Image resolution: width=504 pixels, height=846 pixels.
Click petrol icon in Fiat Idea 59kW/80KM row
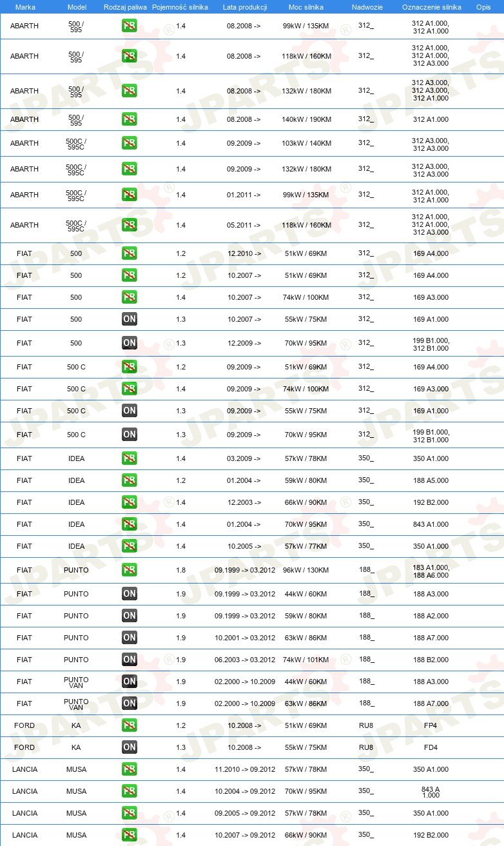[x=130, y=480]
